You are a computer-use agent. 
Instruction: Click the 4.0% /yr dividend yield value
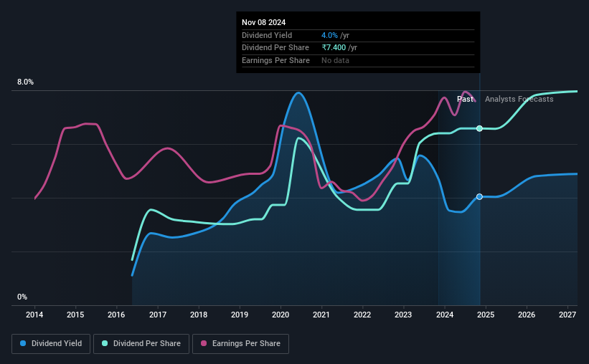[x=335, y=35]
